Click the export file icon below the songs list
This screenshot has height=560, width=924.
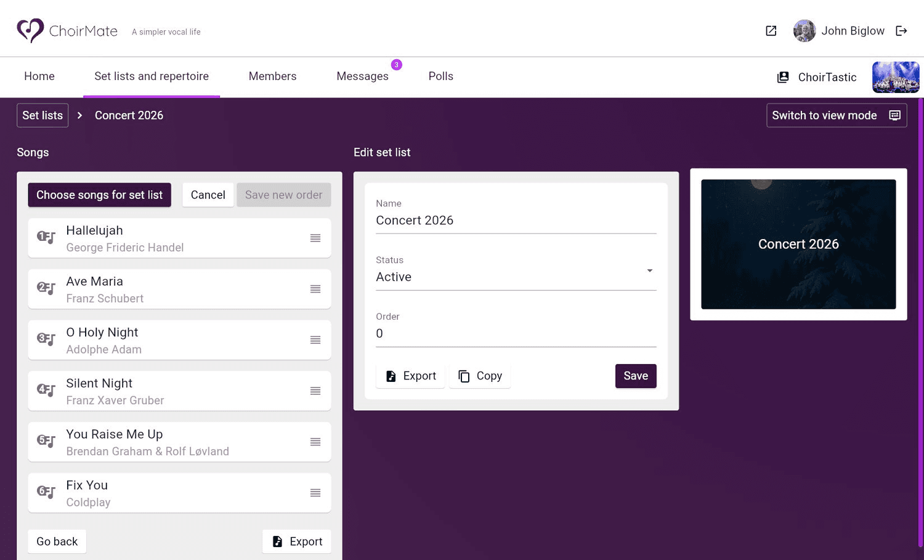tap(277, 542)
